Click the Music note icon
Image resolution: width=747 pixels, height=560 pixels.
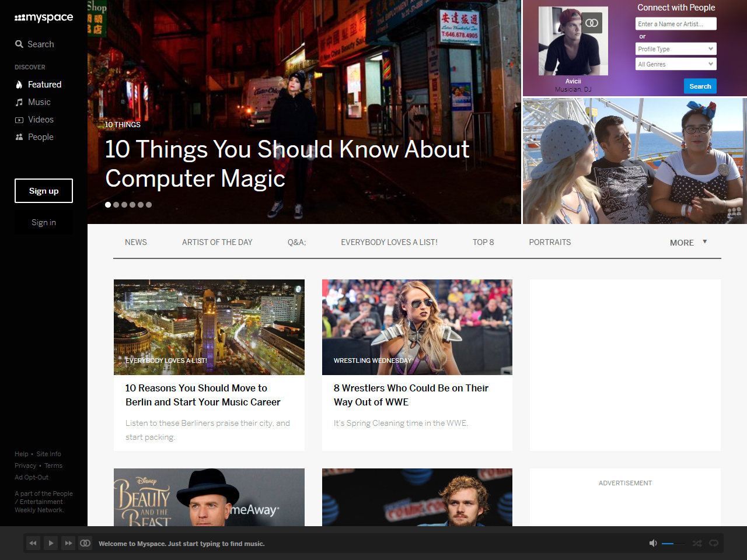click(19, 102)
